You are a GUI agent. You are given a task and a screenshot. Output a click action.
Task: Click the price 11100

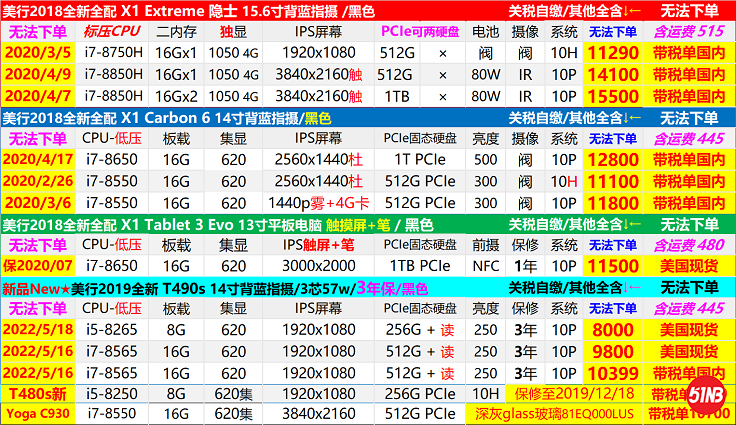(613, 181)
